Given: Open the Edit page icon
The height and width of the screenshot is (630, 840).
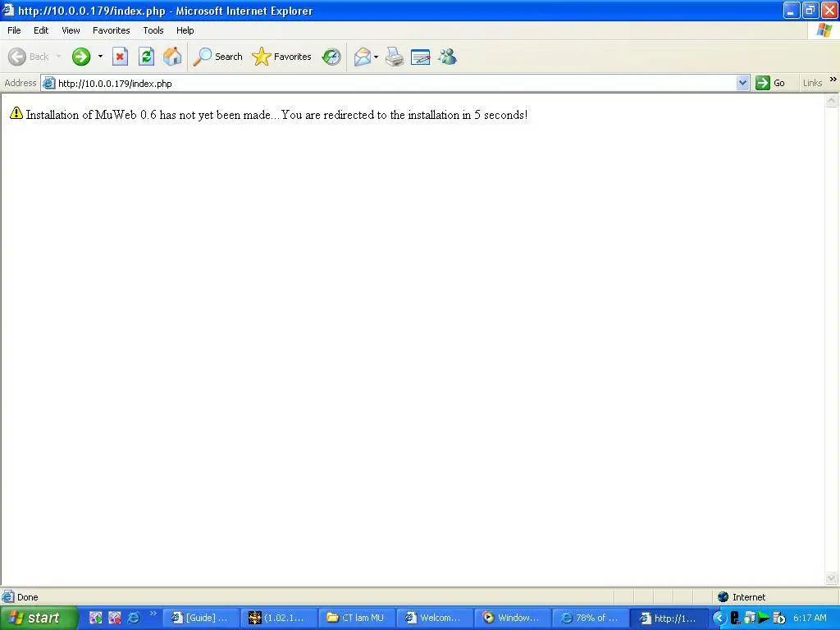Looking at the screenshot, I should click(x=421, y=57).
